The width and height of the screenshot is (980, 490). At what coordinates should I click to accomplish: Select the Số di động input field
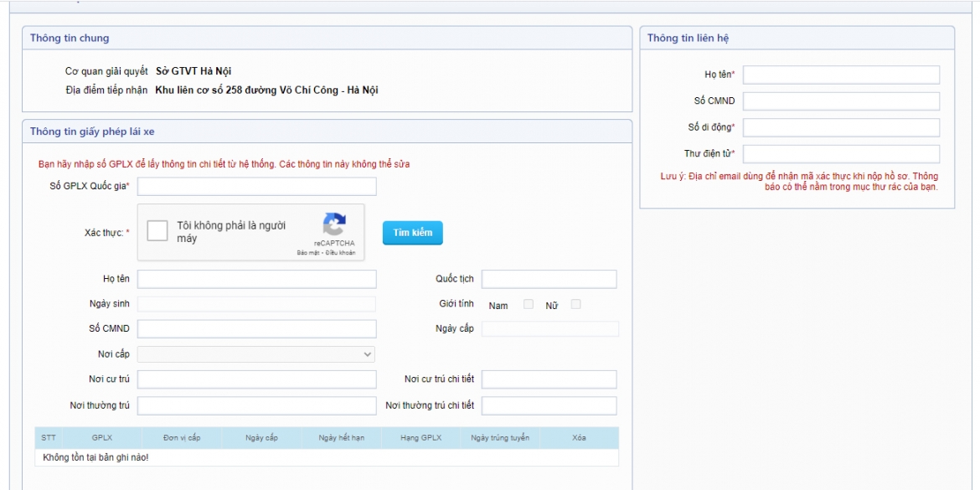841,127
